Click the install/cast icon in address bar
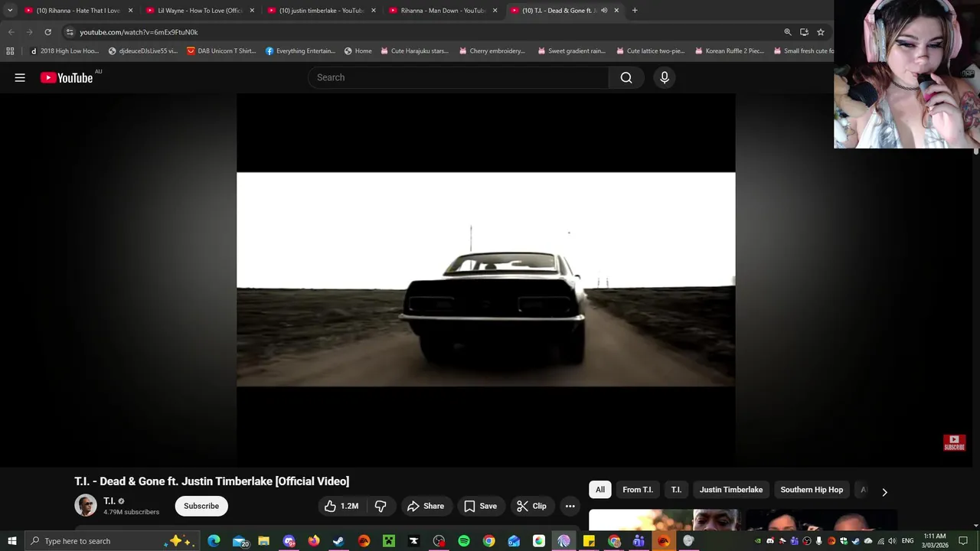The image size is (980, 551). [x=804, y=32]
